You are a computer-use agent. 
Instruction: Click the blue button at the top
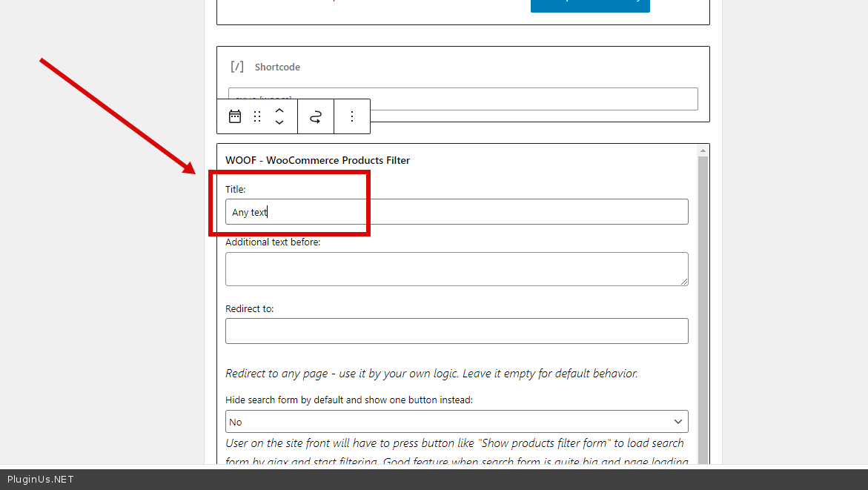click(x=590, y=5)
